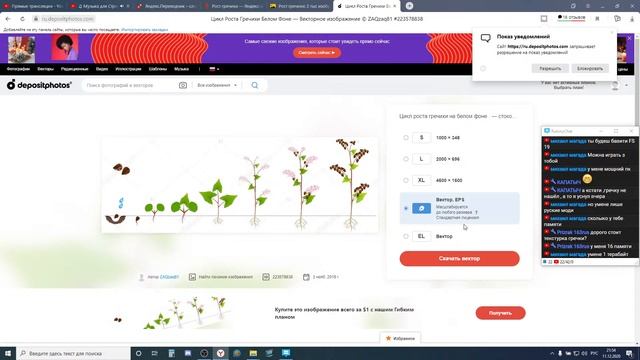Close the notification permission popup
Image resolution: width=640 pixels, height=360 pixels.
click(x=611, y=33)
